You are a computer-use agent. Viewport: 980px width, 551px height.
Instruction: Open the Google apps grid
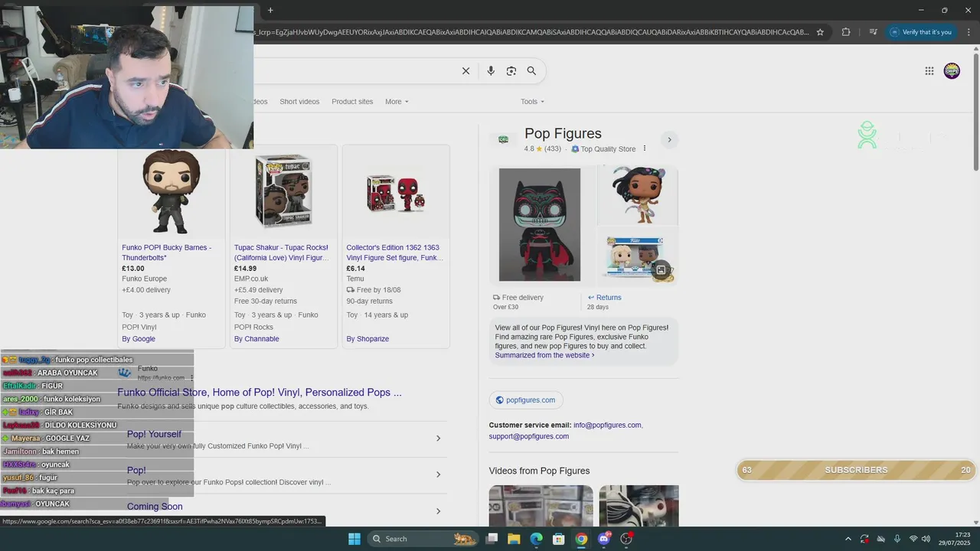click(x=929, y=71)
